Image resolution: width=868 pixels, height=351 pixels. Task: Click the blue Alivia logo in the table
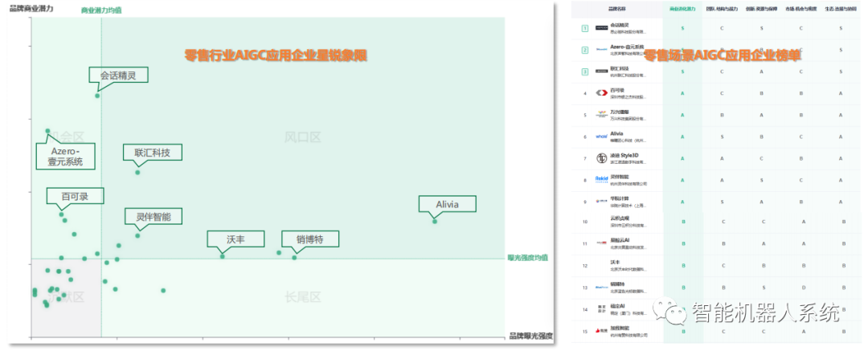[602, 137]
